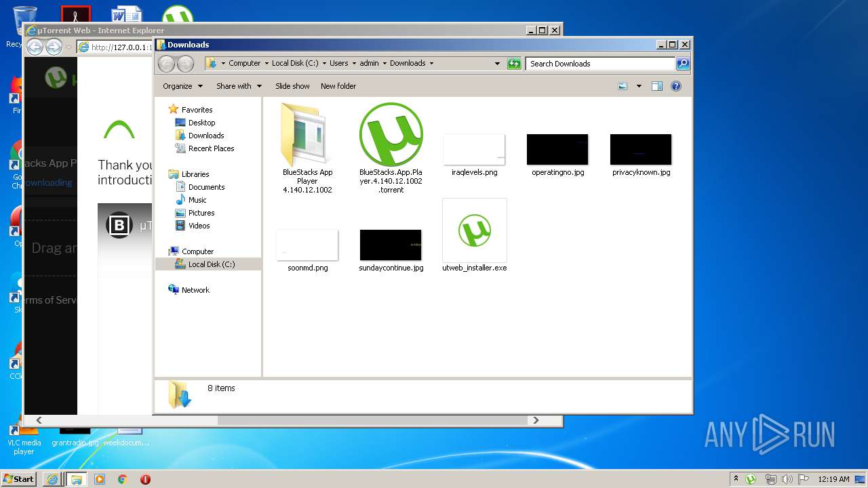This screenshot has height=488, width=868.
Task: Expand the address bar history dropdown
Action: click(498, 64)
